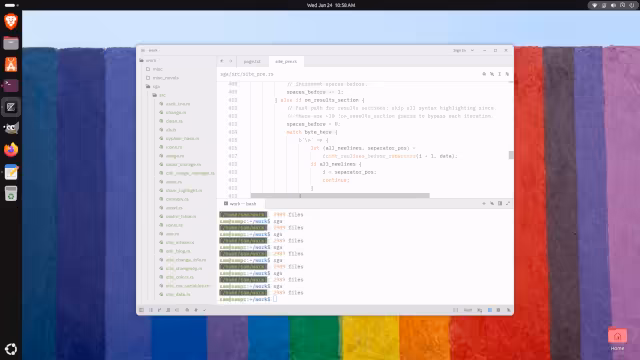
Task: Open the Home folder desktop icon
Action: [x=617, y=339]
